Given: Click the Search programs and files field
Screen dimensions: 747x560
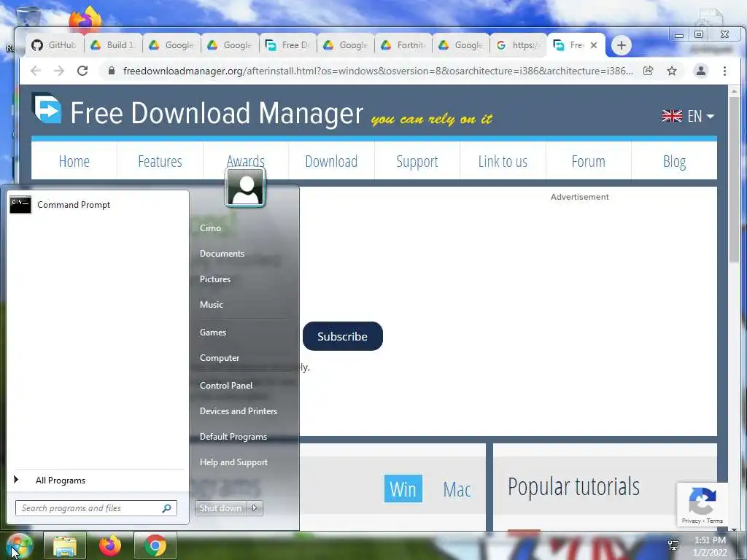Looking at the screenshot, I should coord(96,508).
